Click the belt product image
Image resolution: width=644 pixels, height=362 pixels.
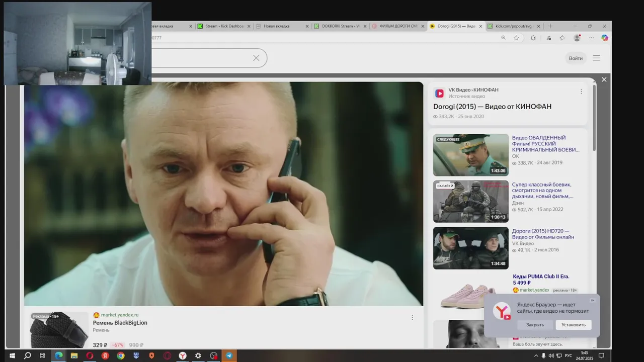(x=59, y=330)
